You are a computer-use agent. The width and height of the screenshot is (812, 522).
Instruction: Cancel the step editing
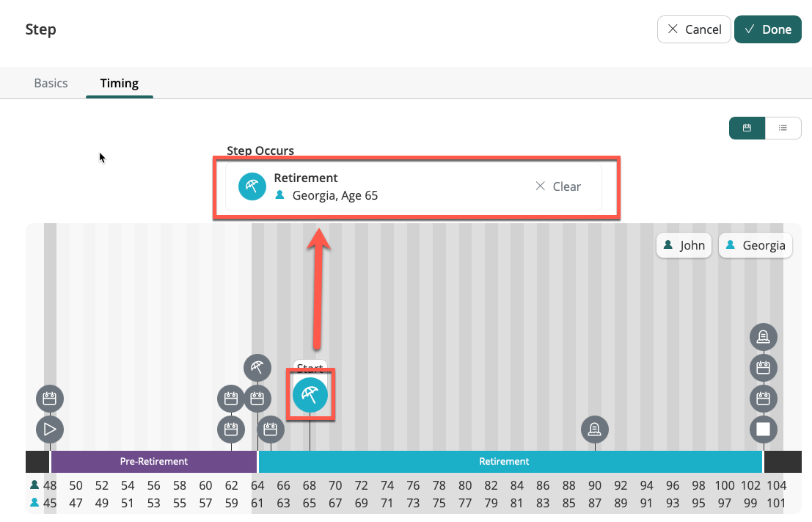694,29
